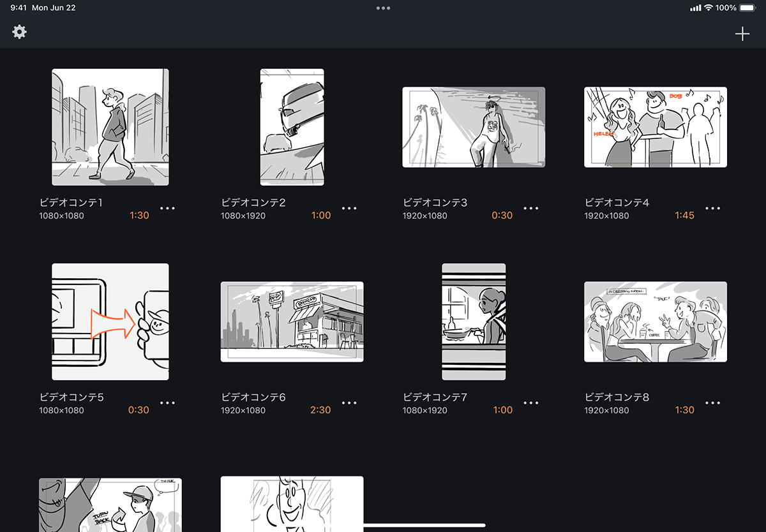Open the options menu for ビデオコンテ4

click(x=712, y=207)
